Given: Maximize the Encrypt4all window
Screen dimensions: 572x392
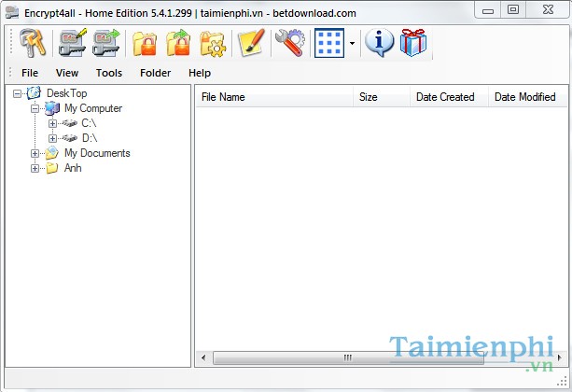Looking at the screenshot, I should 513,10.
